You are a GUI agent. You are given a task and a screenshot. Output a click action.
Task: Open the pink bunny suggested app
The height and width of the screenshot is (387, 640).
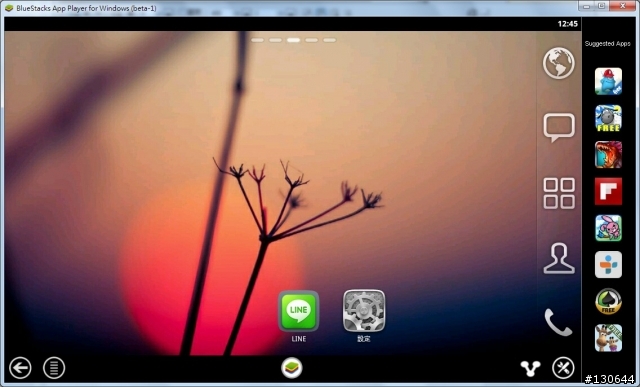(x=608, y=228)
